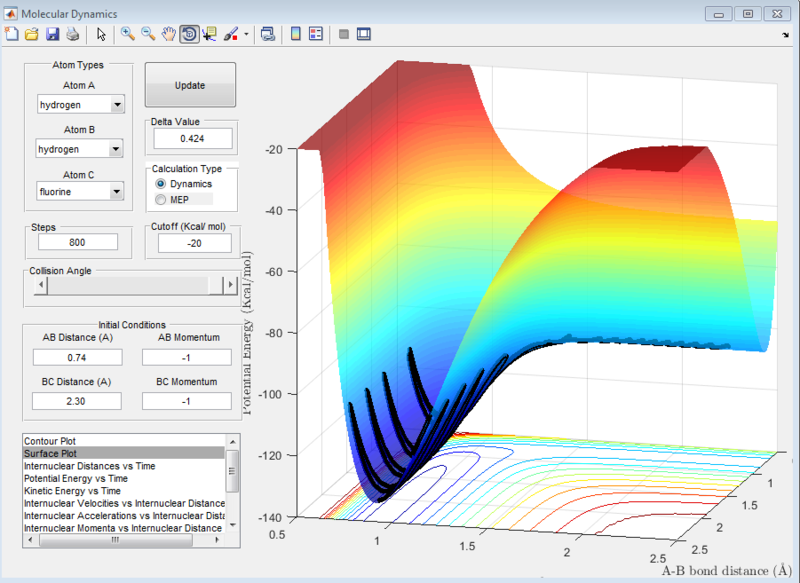Image resolution: width=800 pixels, height=583 pixels.
Task: Select the Zoom In magnifier tool
Action: point(127,34)
